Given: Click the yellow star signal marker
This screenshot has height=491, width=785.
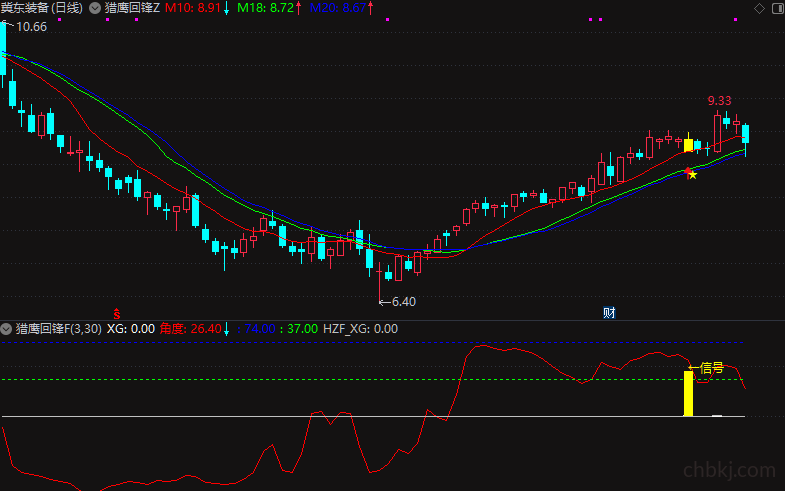Looking at the screenshot, I should pos(692,174).
